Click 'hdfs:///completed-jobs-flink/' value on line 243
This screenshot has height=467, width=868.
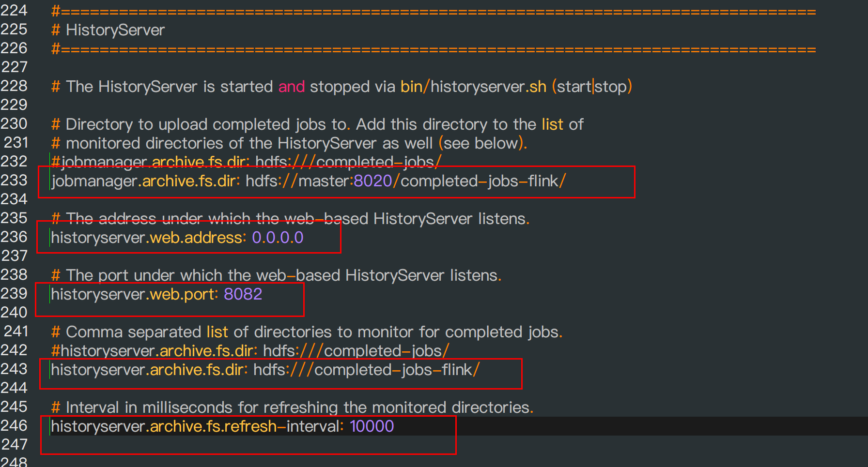[x=367, y=370]
